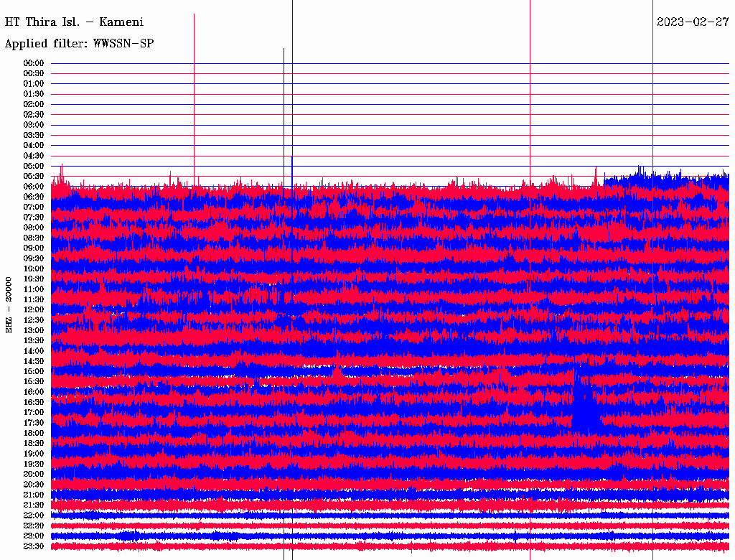Select the "07:00" time label
The width and height of the screenshot is (735, 560).
click(34, 207)
